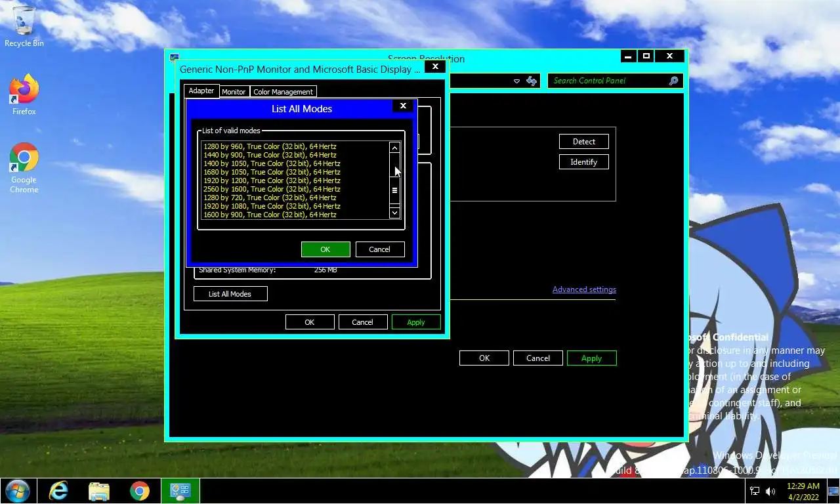Switch to the Adapter tab
The width and height of the screenshot is (840, 504).
click(201, 91)
